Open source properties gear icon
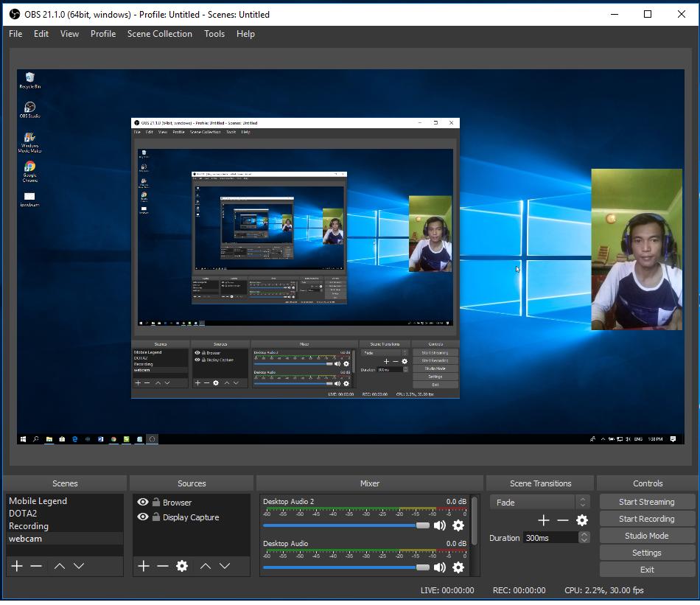The height and width of the screenshot is (605, 700). point(182,566)
